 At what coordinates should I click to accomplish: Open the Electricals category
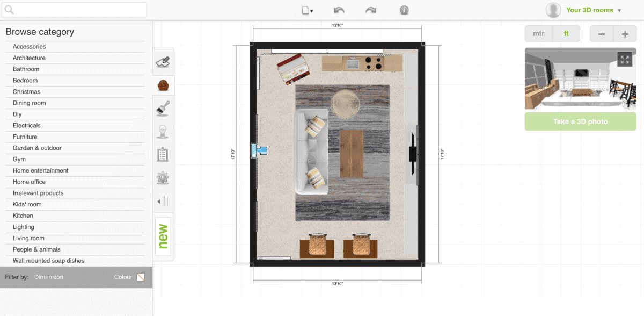27,126
